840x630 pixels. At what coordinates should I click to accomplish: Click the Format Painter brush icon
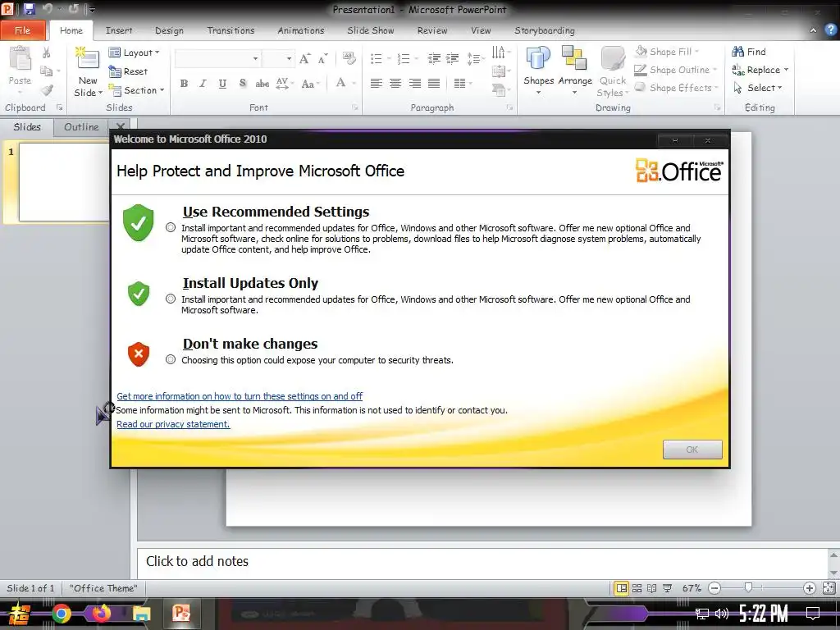47,90
